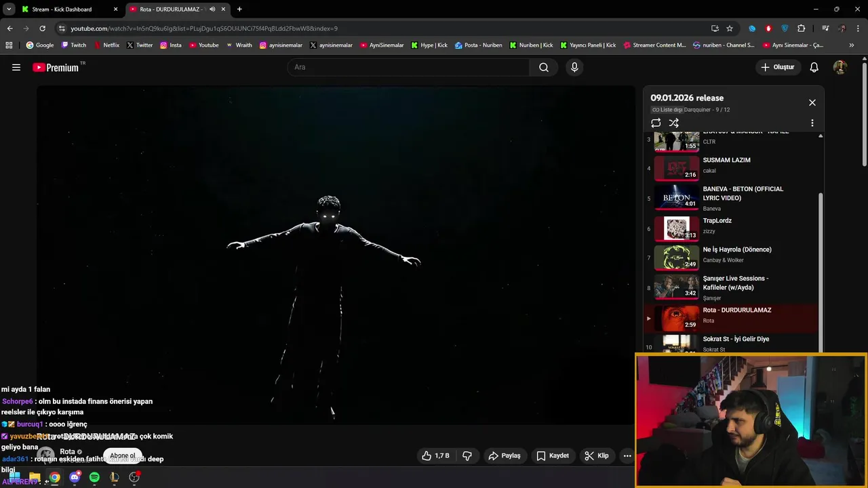Open Streamer Content M... bookmark
The image size is (868, 488).
click(x=654, y=45)
